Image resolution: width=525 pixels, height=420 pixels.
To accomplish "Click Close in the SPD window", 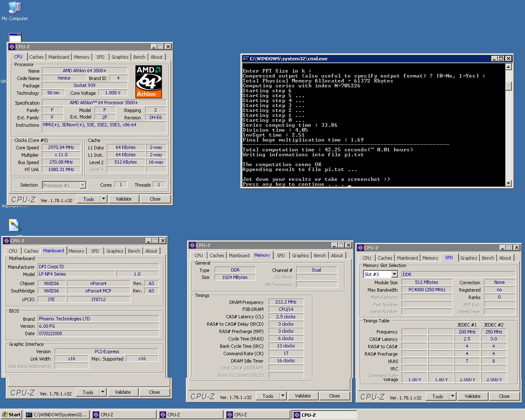I will [504, 396].
